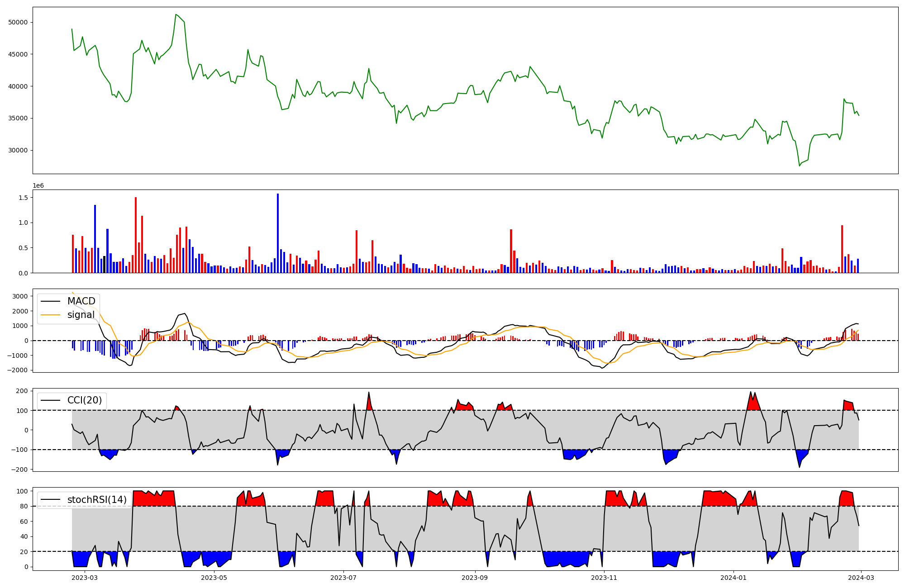Click the signal legend label
This screenshot has width=905, height=588.
click(81, 315)
